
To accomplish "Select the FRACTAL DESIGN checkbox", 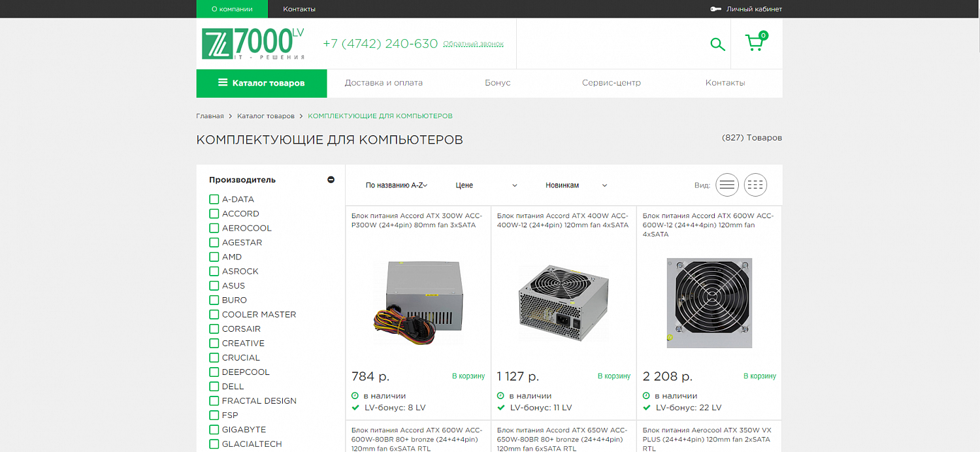I will click(214, 400).
